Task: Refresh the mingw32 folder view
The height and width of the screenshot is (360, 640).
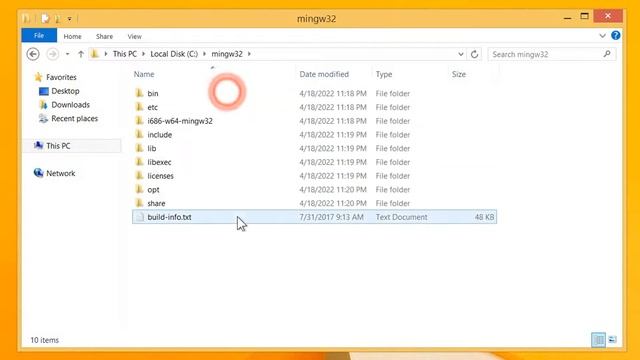Action: pos(474,54)
